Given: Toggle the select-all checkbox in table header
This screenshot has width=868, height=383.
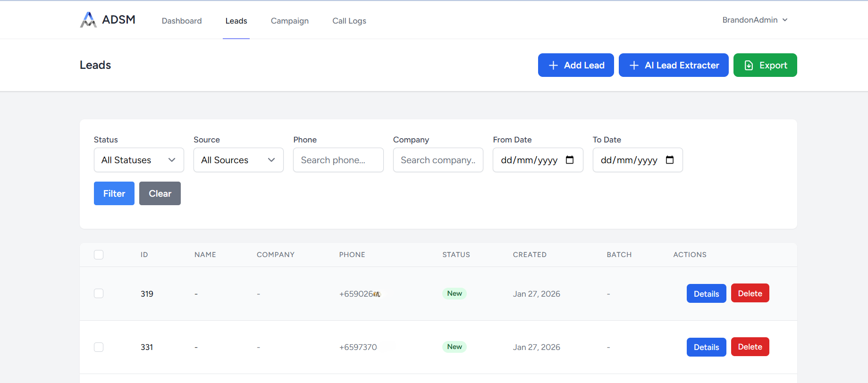Looking at the screenshot, I should click(99, 255).
